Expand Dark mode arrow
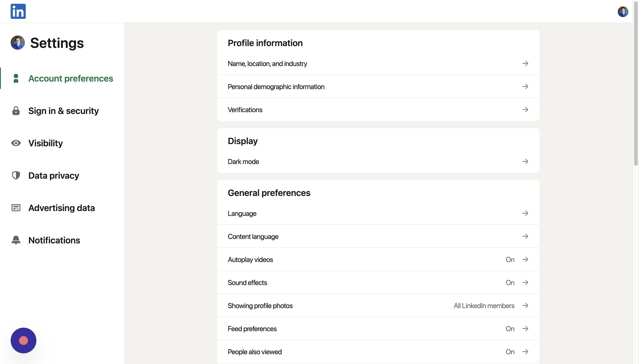This screenshot has width=639, height=364. point(525,162)
